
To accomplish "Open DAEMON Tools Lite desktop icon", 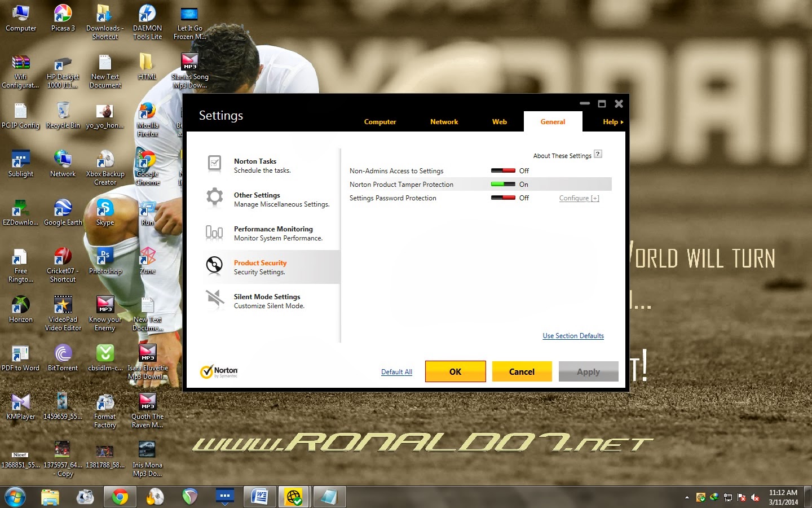I will pyautogui.click(x=147, y=22).
